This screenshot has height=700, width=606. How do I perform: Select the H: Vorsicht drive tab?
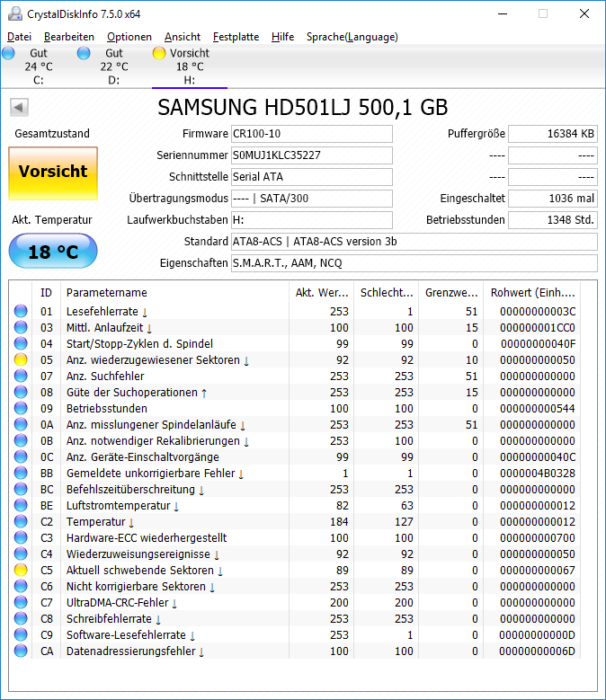190,66
